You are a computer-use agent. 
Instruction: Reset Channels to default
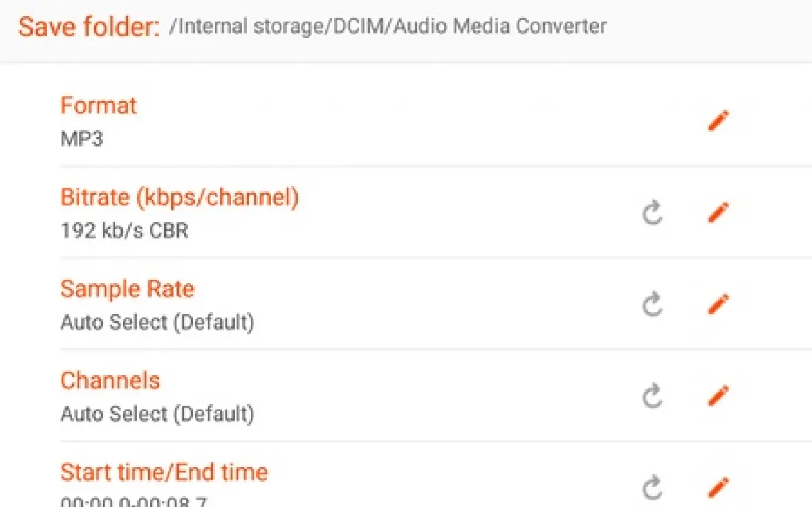(x=653, y=397)
